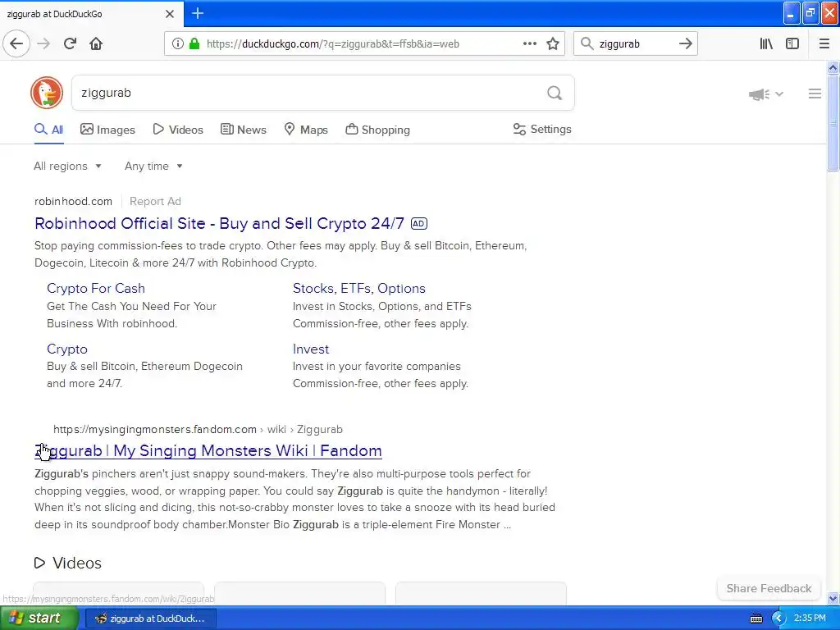Viewport: 840px width, 630px height.
Task: Click the mysingingmonsters.fandom.com result URL
Action: [198, 430]
